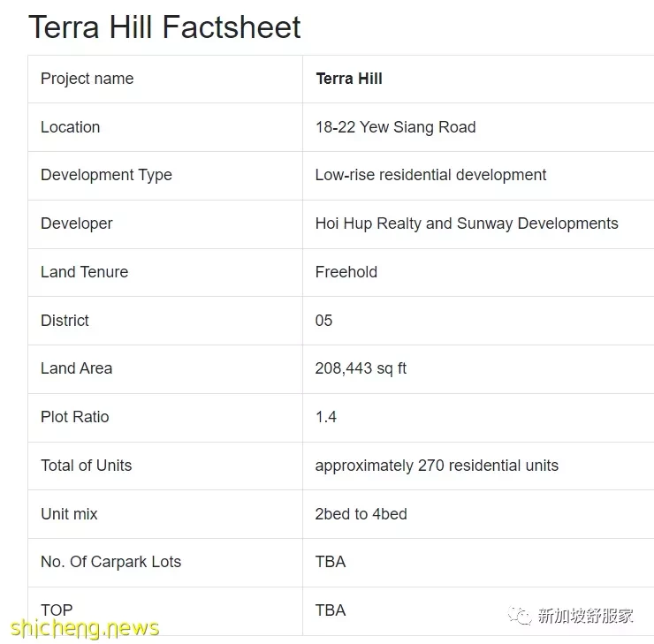
Task: Click the Land Tenure label
Action: point(84,272)
